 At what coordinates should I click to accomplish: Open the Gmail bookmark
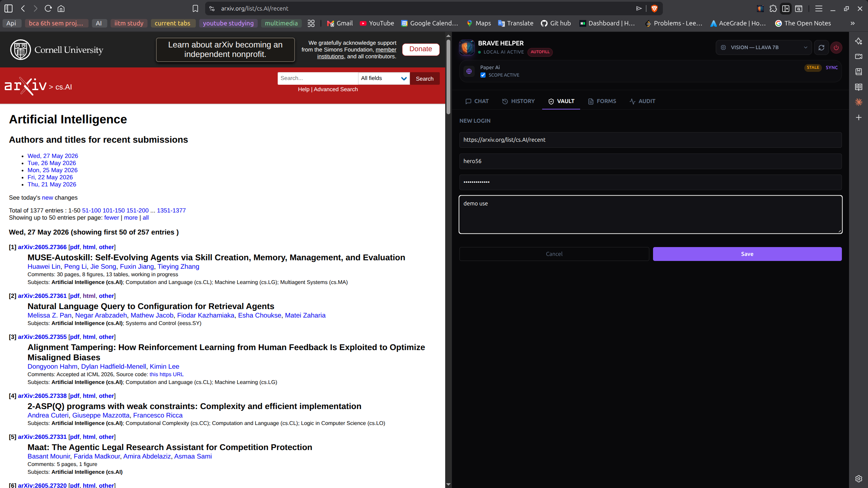click(x=340, y=23)
